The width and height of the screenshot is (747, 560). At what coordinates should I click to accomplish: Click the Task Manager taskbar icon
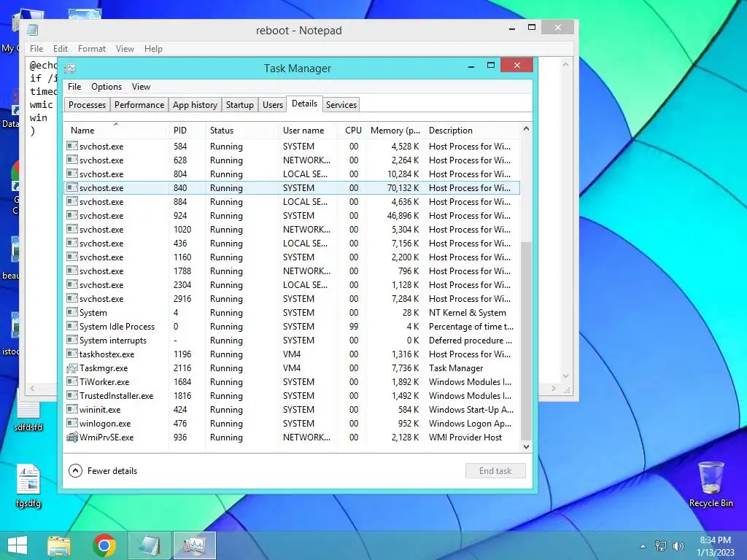[194, 545]
